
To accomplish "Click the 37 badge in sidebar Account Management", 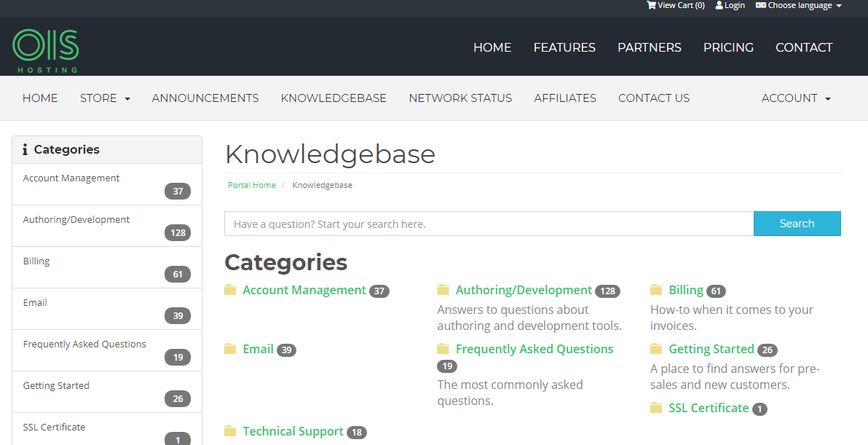I will (x=178, y=192).
